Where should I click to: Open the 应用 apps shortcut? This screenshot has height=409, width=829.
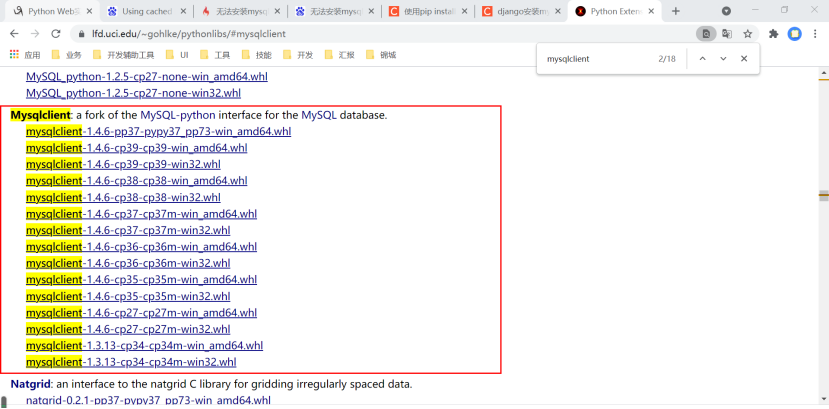(x=25, y=54)
